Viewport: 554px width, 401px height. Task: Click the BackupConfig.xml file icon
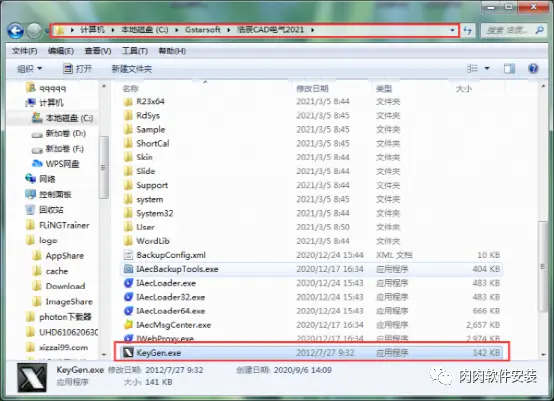128,255
